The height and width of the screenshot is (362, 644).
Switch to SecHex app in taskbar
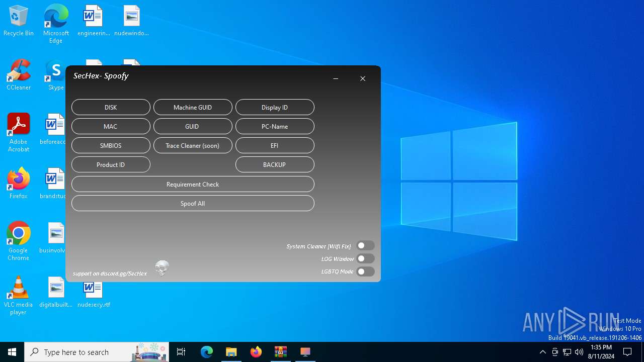[305, 352]
